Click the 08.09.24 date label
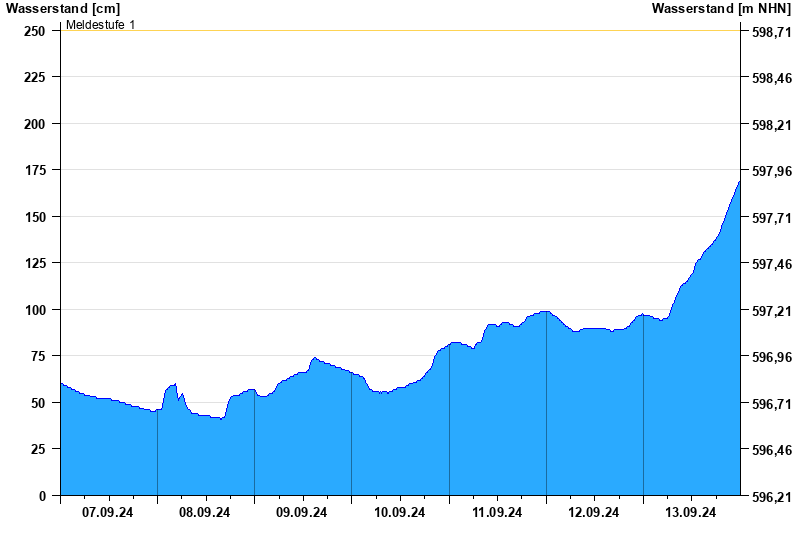The height and width of the screenshot is (550, 800). [x=205, y=513]
